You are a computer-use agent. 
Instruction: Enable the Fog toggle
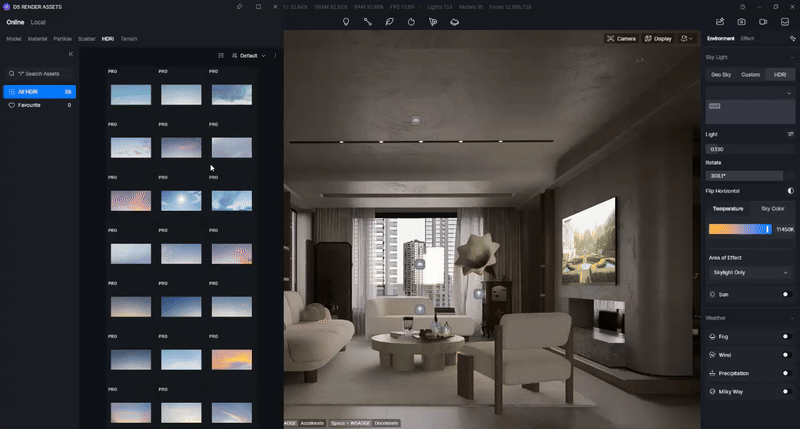[x=787, y=337]
